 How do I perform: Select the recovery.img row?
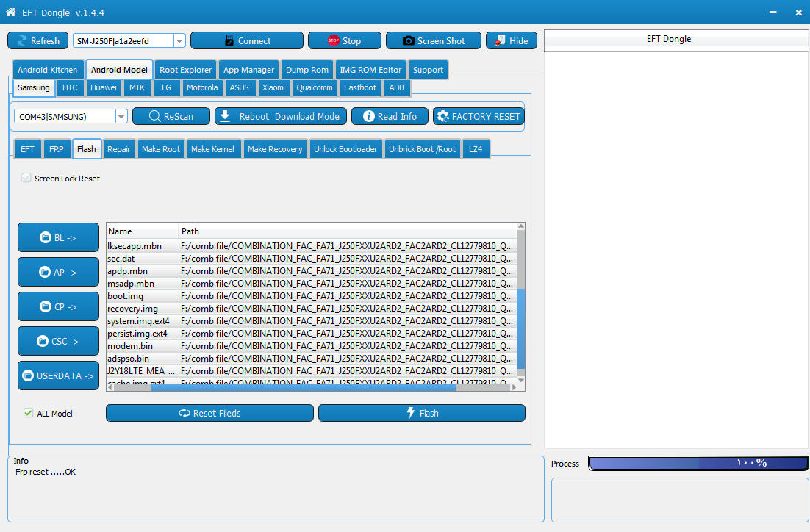[x=312, y=309]
